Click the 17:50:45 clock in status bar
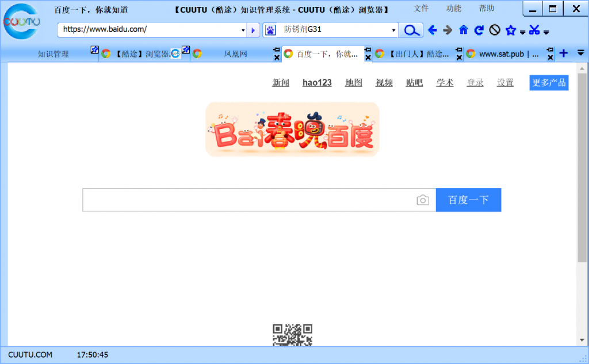 tap(93, 355)
